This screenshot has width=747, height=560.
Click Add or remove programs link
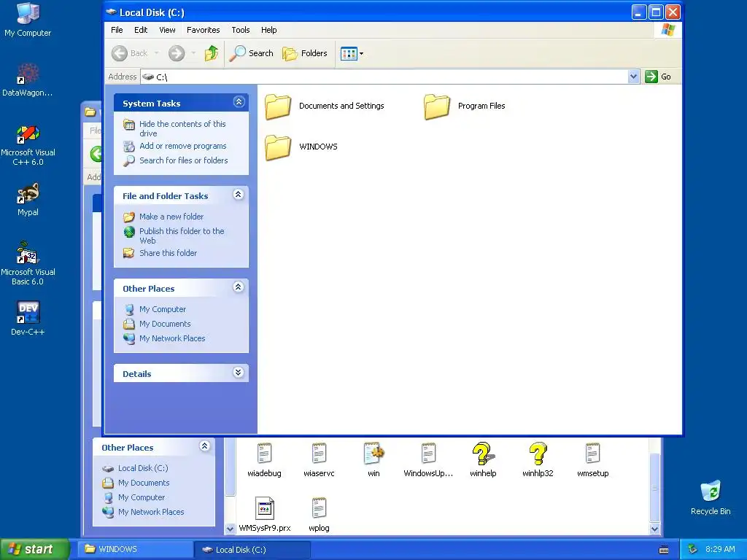[183, 146]
